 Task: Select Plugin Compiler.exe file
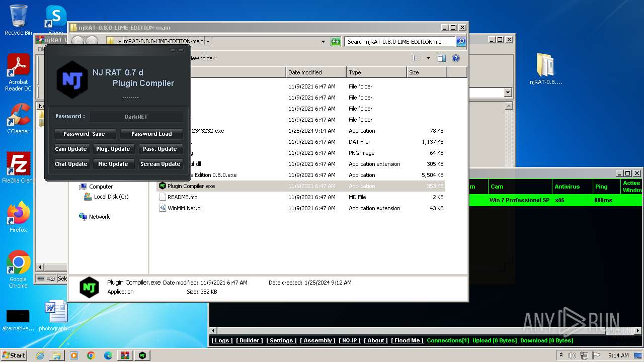tap(301, 186)
